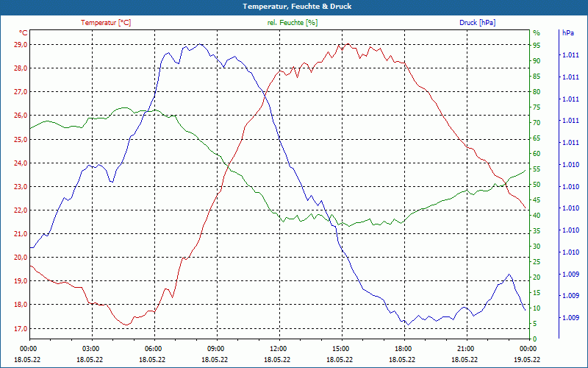Click the green '50' humidity axis value

coord(537,185)
